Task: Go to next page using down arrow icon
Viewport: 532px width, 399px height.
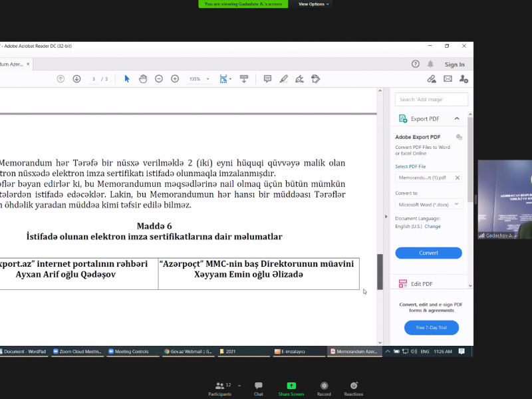Action: [x=76, y=79]
